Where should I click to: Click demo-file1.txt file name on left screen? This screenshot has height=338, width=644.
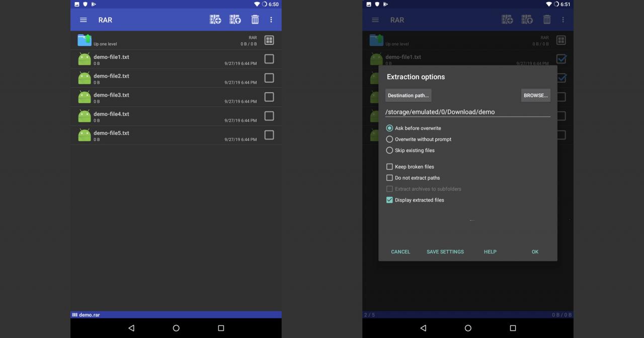point(111,57)
